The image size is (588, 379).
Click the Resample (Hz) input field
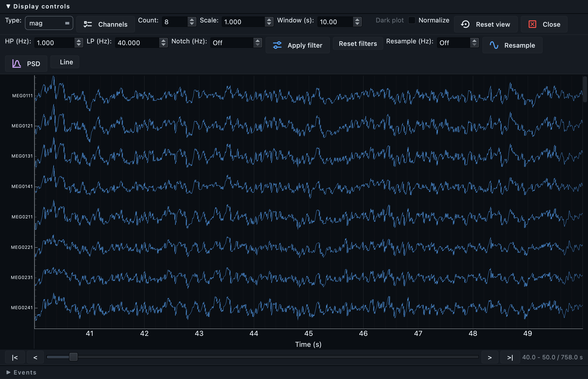click(454, 43)
